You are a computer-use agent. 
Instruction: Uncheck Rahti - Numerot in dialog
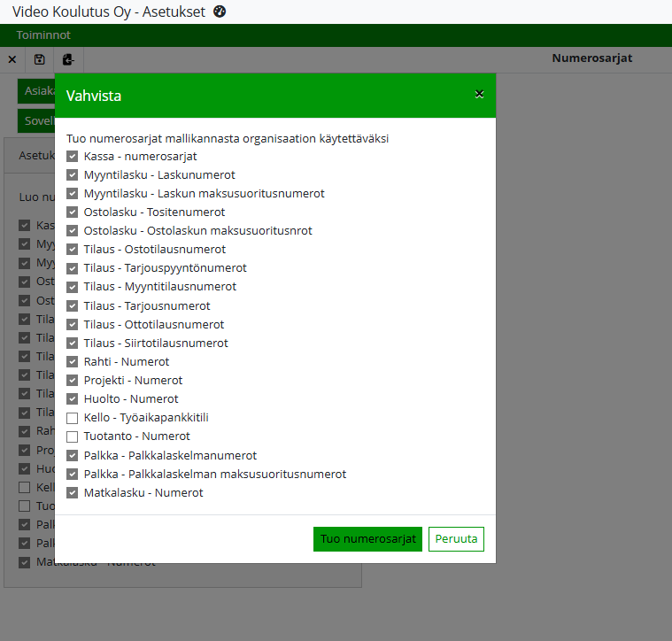[x=73, y=362]
